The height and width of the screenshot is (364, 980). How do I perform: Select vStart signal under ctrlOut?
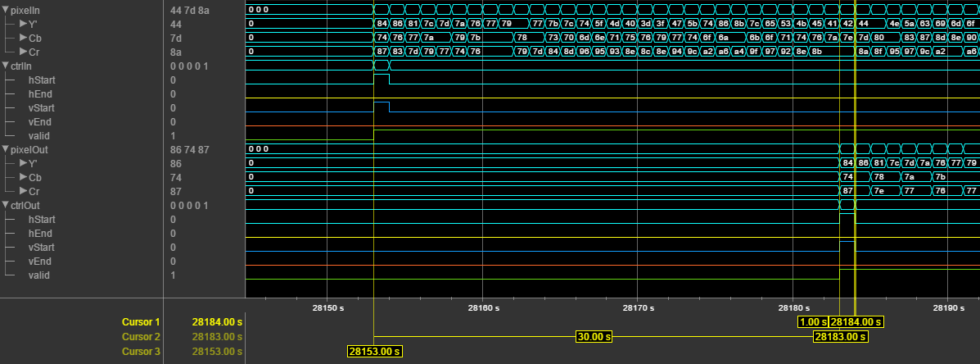41,248
